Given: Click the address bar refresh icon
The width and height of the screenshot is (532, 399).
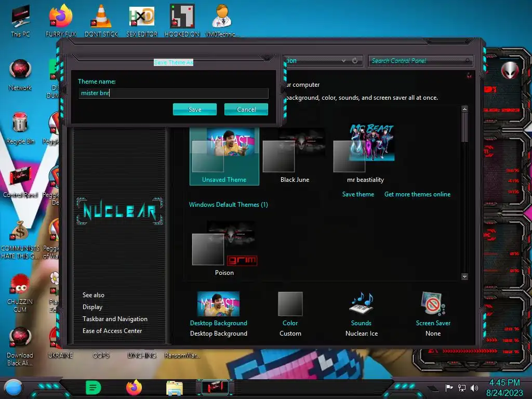Looking at the screenshot, I should pyautogui.click(x=355, y=61).
